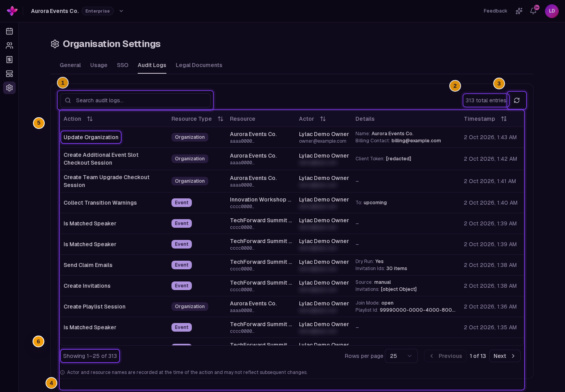The height and width of the screenshot is (392, 565).
Task: Open the Legal Documents tab
Action: tap(199, 65)
